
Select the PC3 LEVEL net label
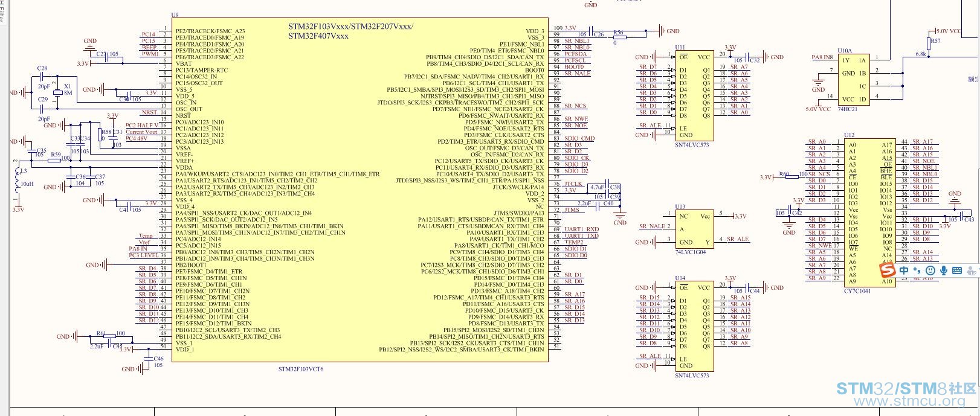click(x=144, y=255)
